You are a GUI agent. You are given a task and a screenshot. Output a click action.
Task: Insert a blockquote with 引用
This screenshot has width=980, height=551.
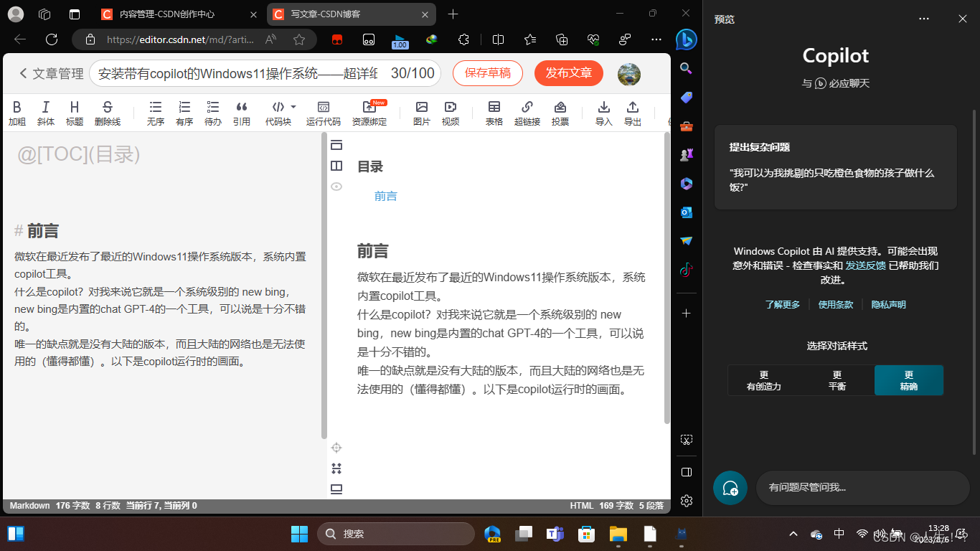tap(242, 113)
